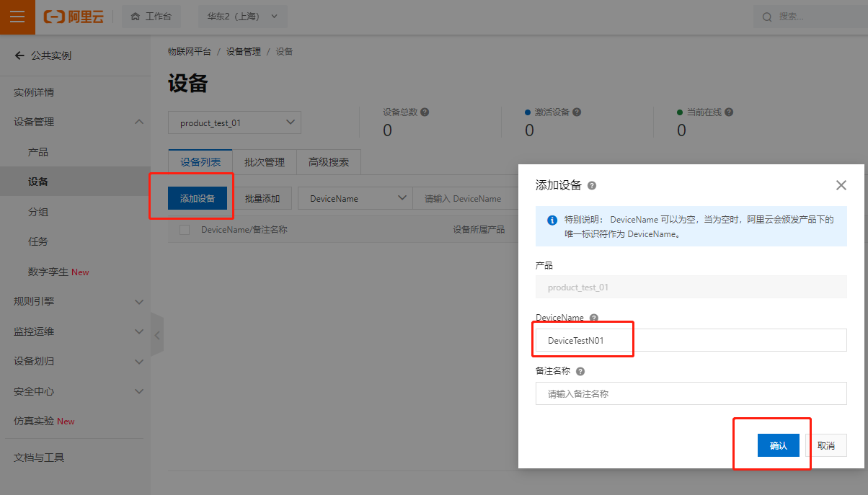Click help icon beside 添加设备 title
The height and width of the screenshot is (495, 868).
[592, 186]
